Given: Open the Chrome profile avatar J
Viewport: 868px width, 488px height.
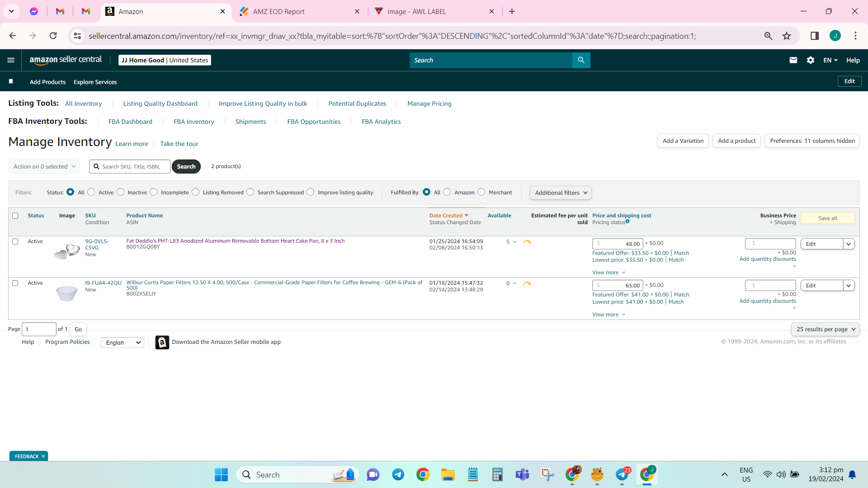Looking at the screenshot, I should (835, 36).
